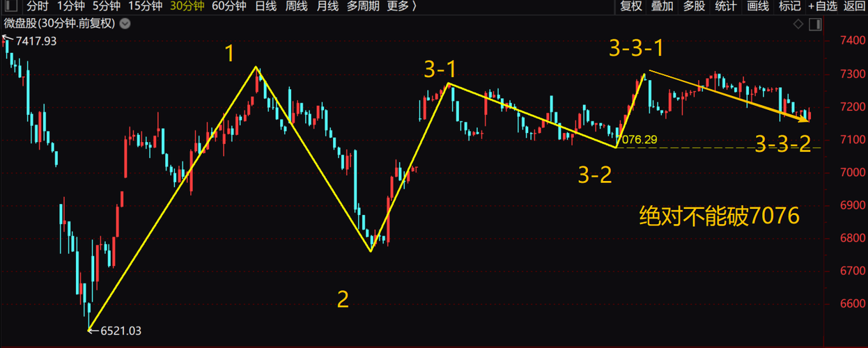Click the 7000 price axis label

(853, 172)
